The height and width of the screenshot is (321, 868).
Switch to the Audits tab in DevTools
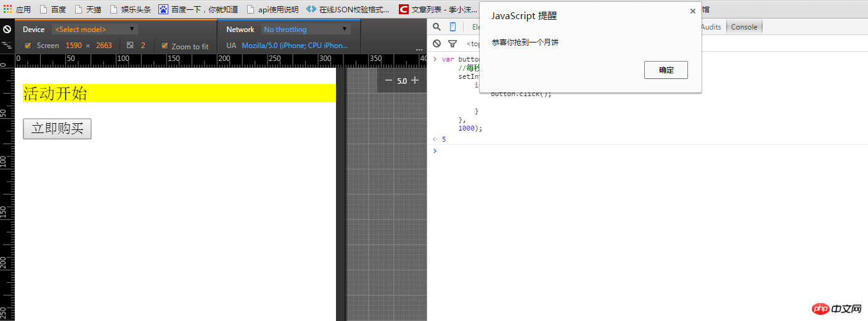[x=711, y=26]
